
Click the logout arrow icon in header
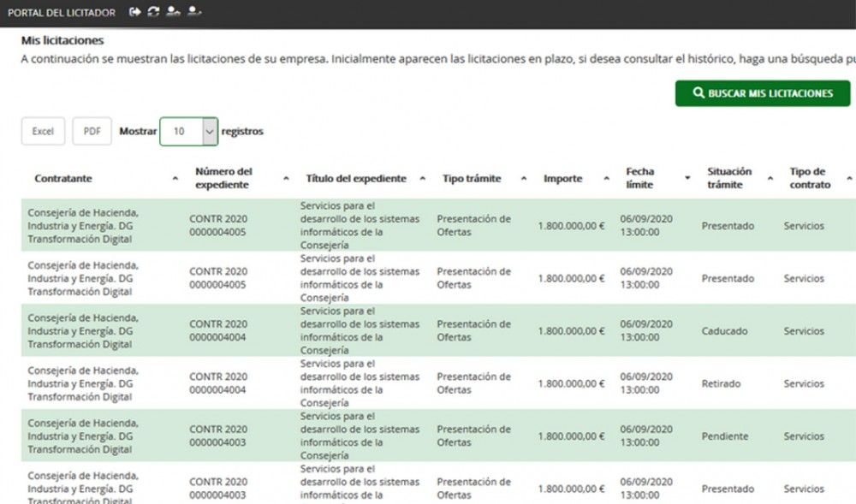point(135,11)
